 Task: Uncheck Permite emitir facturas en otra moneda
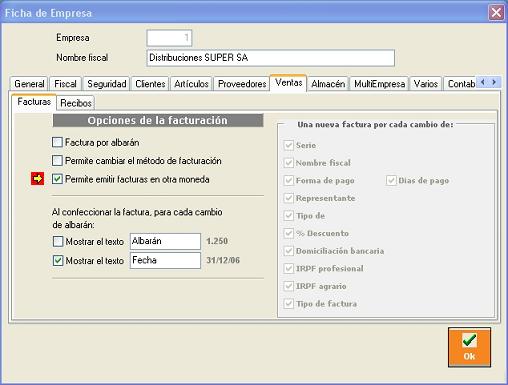[57, 179]
